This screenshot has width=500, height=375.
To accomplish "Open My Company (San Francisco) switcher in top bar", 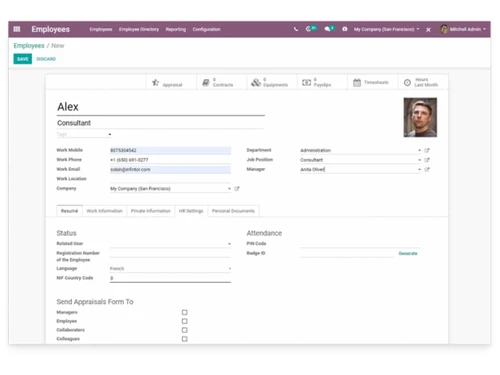I will (386, 29).
